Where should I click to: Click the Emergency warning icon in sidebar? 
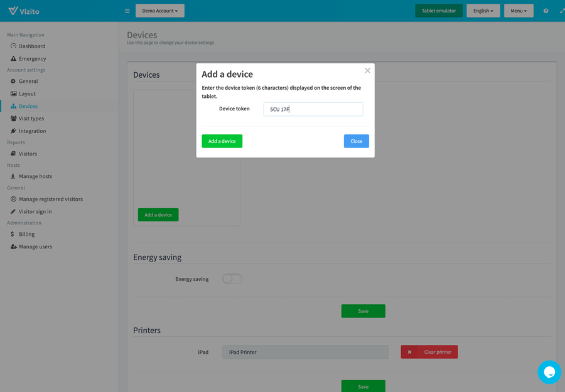13,58
